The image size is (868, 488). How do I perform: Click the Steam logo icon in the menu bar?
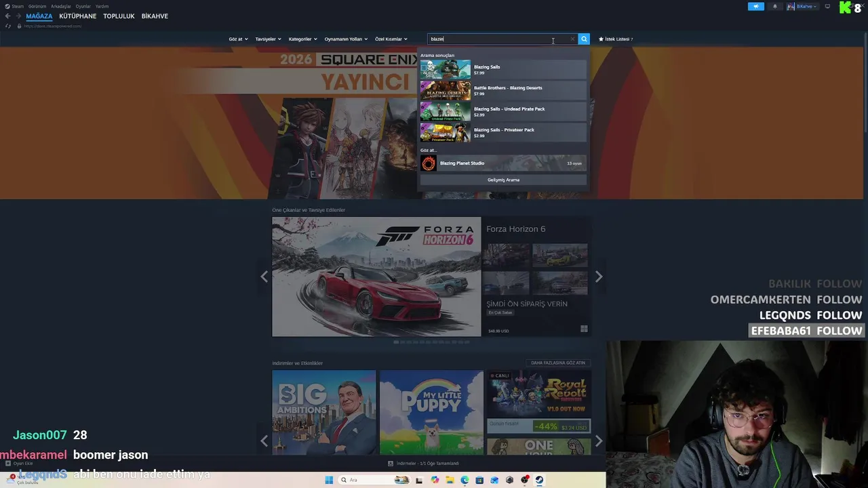click(7, 6)
